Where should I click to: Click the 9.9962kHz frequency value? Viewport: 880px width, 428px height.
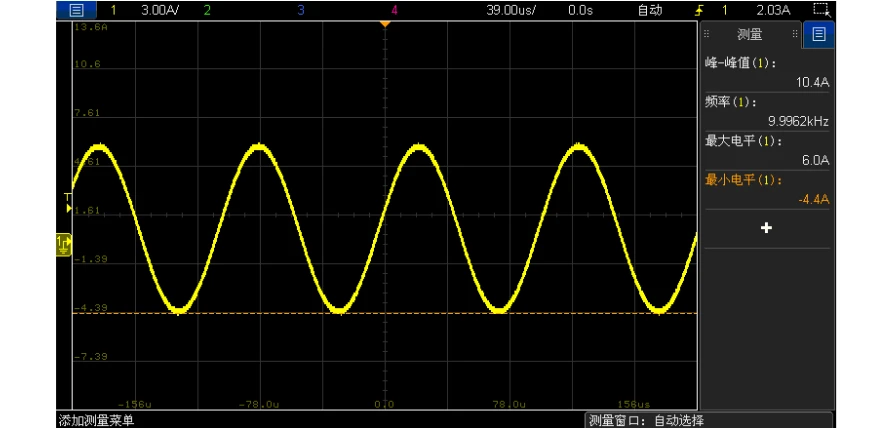(798, 121)
